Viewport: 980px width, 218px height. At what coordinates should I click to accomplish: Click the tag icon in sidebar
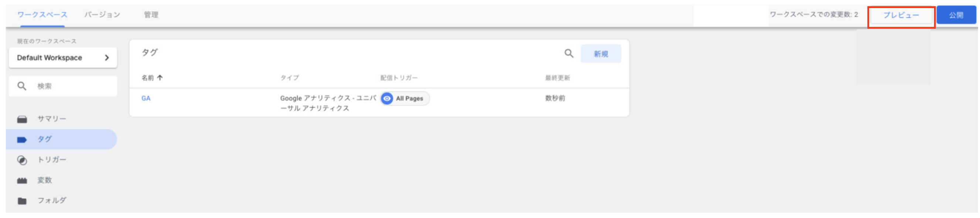(22, 140)
